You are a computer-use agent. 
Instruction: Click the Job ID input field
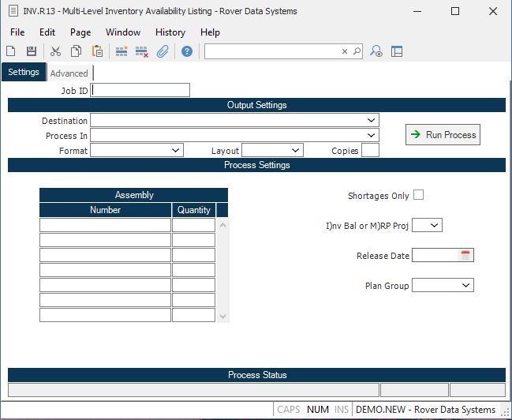(x=140, y=90)
